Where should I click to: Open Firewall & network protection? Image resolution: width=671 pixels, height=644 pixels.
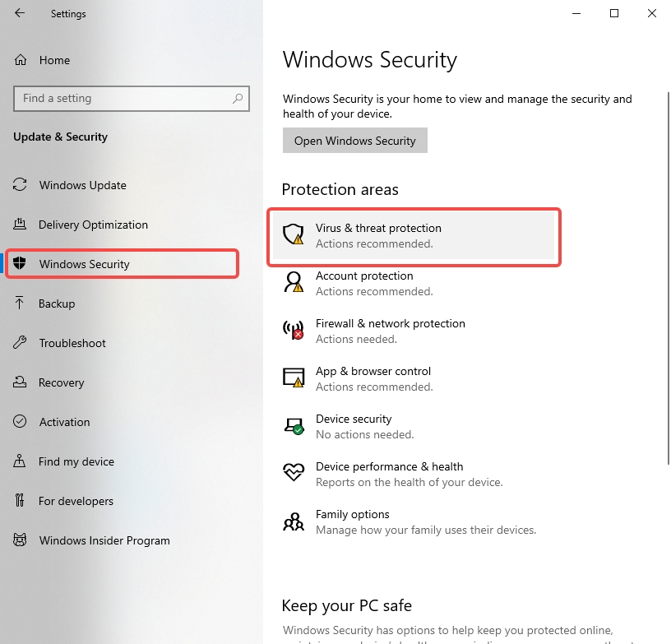414,331
